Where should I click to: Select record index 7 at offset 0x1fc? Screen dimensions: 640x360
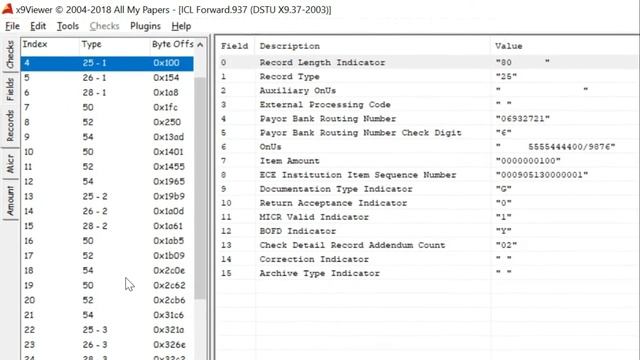pos(107,107)
